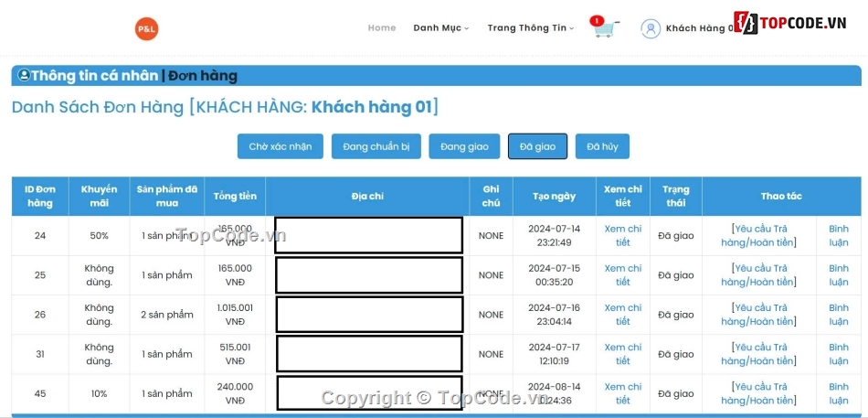Click the Khuyến mãi column header
Viewport: 868px width, 418px height.
[x=99, y=197]
